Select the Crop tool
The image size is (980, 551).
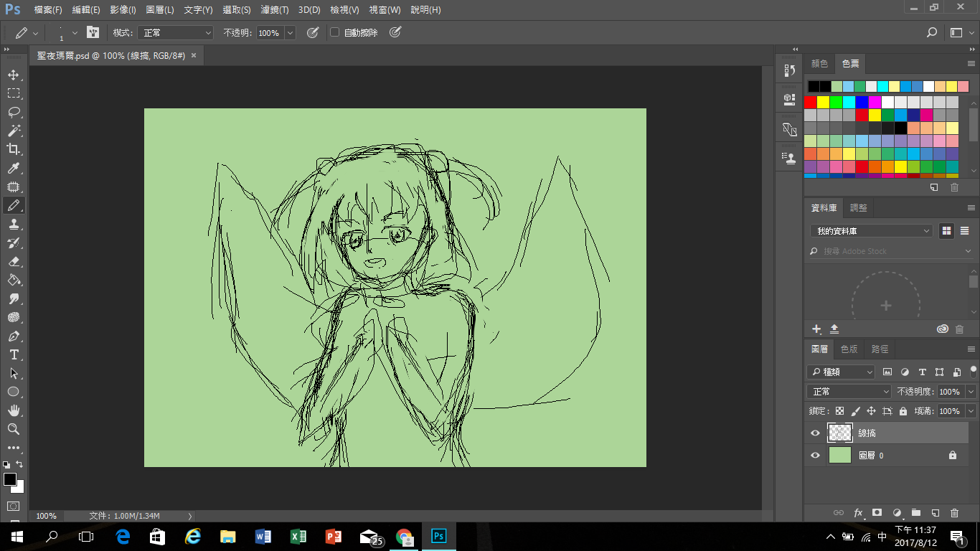13,149
